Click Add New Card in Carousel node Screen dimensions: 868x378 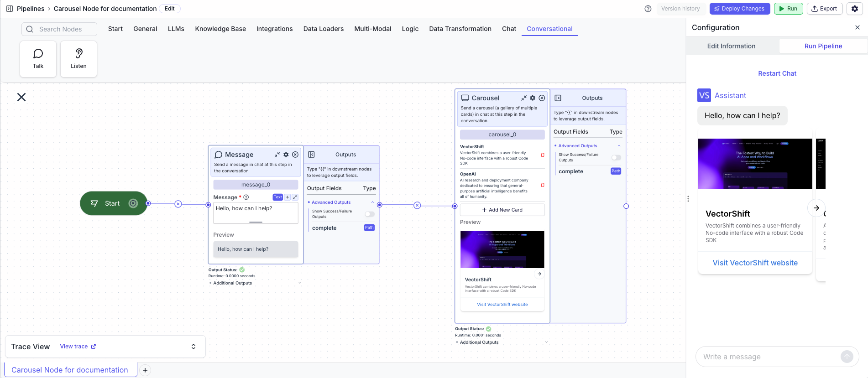pyautogui.click(x=502, y=210)
